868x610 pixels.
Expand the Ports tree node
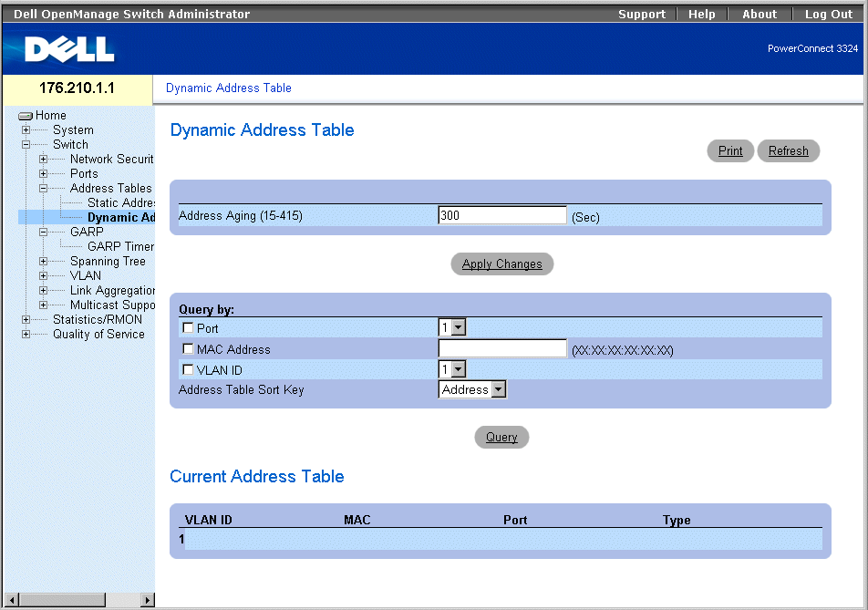coord(43,174)
